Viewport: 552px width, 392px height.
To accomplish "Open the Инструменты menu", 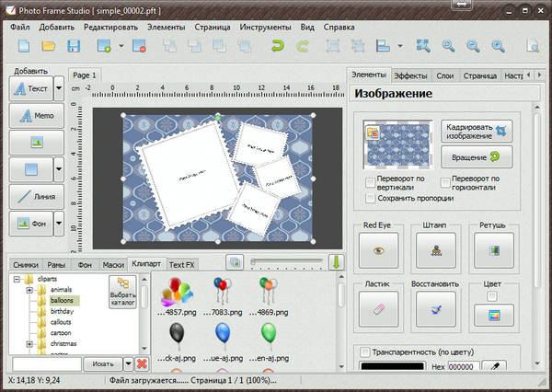I will [266, 26].
